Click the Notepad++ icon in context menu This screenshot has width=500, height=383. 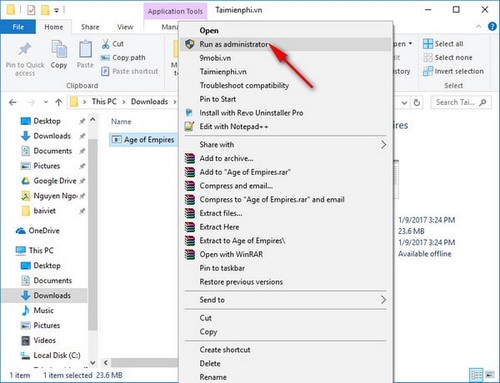click(189, 126)
